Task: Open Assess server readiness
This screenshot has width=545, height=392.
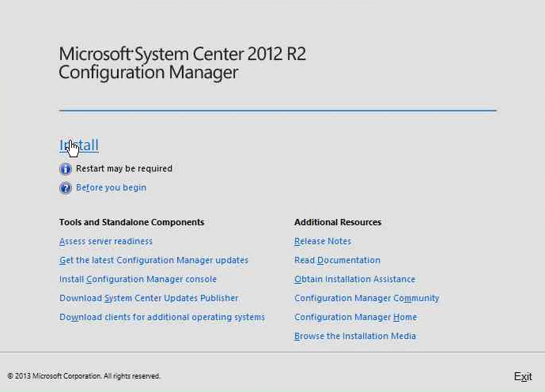Action: [x=106, y=241]
